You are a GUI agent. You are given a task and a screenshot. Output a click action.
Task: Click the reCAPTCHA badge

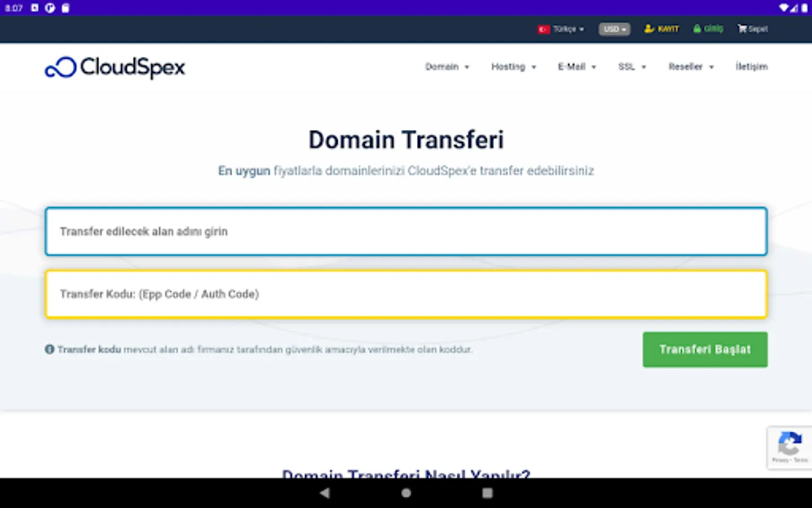(x=789, y=448)
